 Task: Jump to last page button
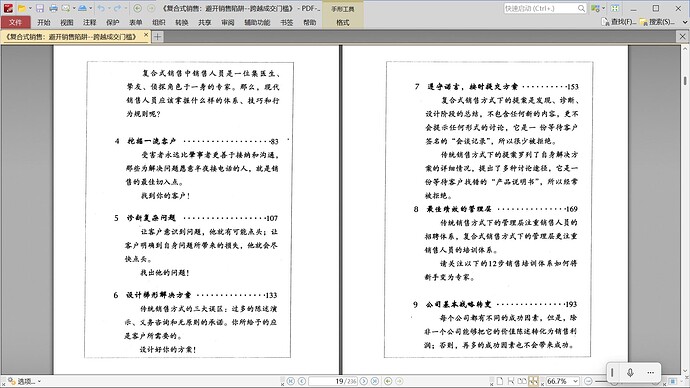tap(375, 381)
